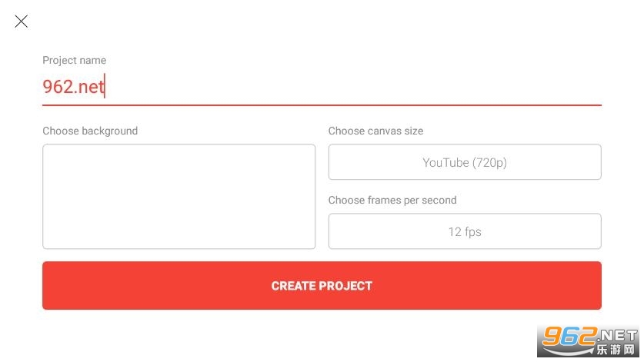The height and width of the screenshot is (362, 644).
Task: Close the new project dialog with the X icon
Action: click(21, 22)
